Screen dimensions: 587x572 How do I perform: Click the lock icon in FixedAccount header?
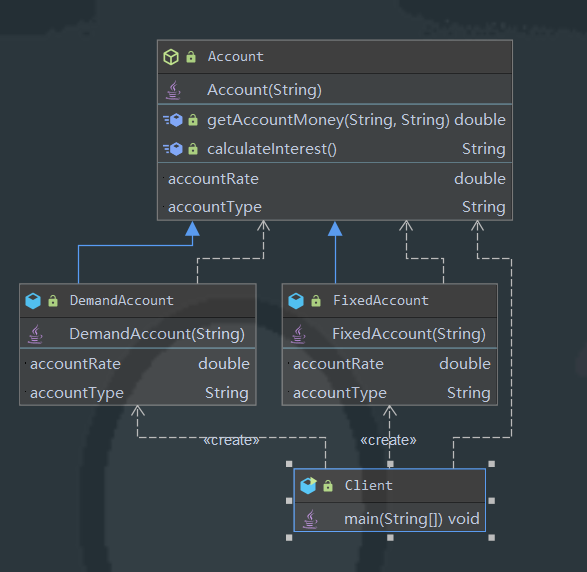[x=316, y=301]
